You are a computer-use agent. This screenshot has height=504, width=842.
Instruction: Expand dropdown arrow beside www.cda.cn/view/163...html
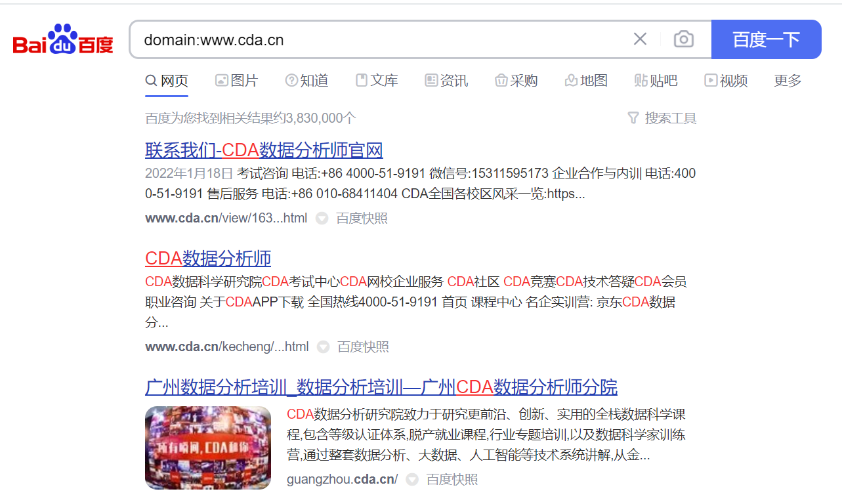coord(322,219)
